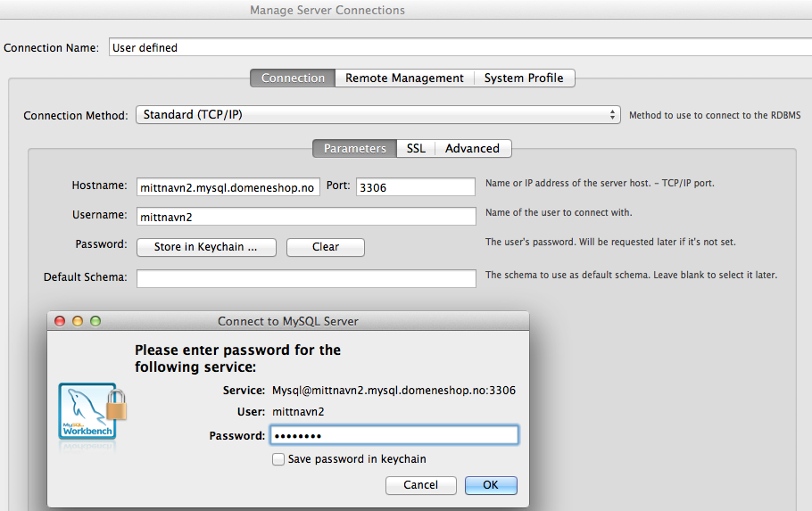
Task: Click the yellow minimize dot on dialog
Action: coord(78,321)
